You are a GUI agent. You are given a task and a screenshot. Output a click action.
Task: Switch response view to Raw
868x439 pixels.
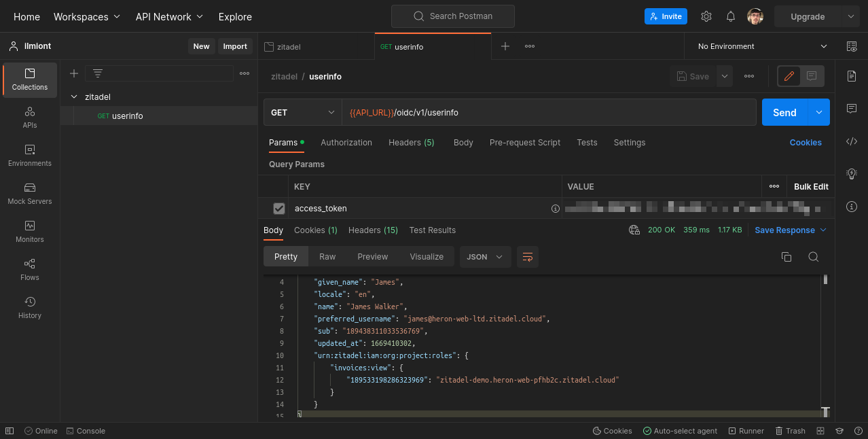tap(327, 257)
